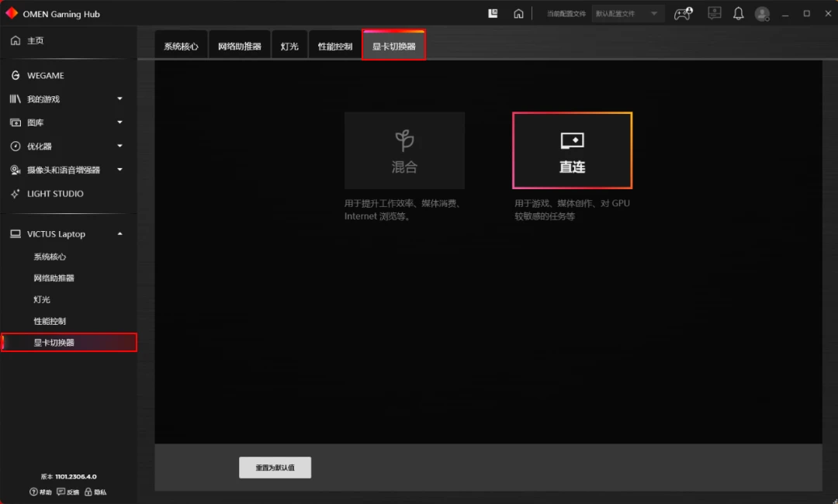
Task: Click the 直连 mode description text
Action: pyautogui.click(x=572, y=210)
